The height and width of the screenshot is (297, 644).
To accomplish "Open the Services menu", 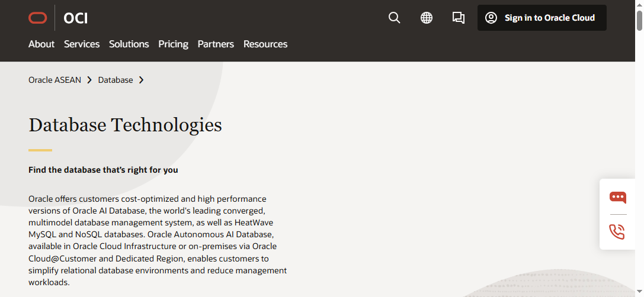I will [82, 44].
